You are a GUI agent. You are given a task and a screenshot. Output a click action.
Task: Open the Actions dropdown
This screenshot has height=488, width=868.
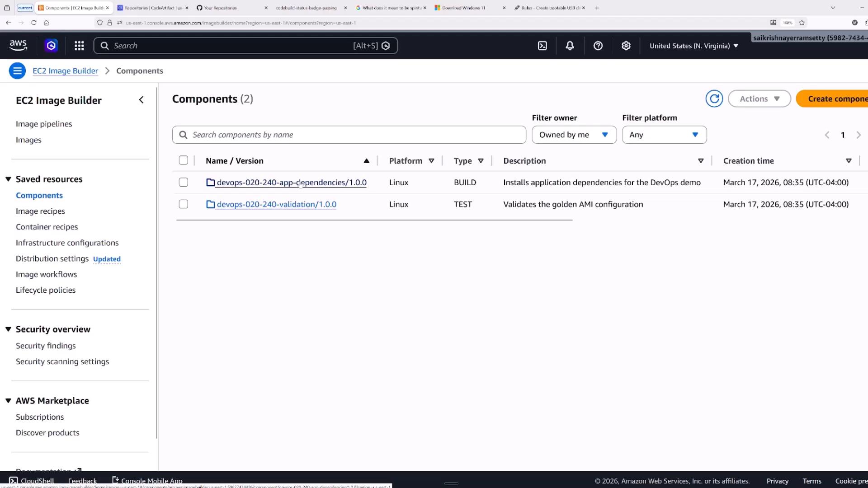pyautogui.click(x=759, y=99)
